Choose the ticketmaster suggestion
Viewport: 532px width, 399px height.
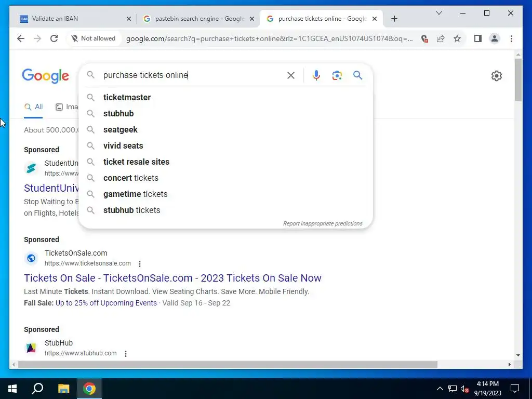[x=225, y=97]
